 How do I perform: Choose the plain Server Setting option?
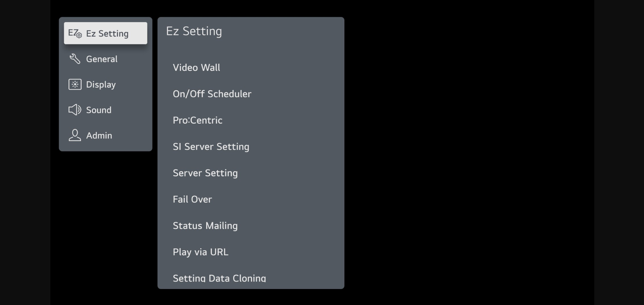point(205,173)
